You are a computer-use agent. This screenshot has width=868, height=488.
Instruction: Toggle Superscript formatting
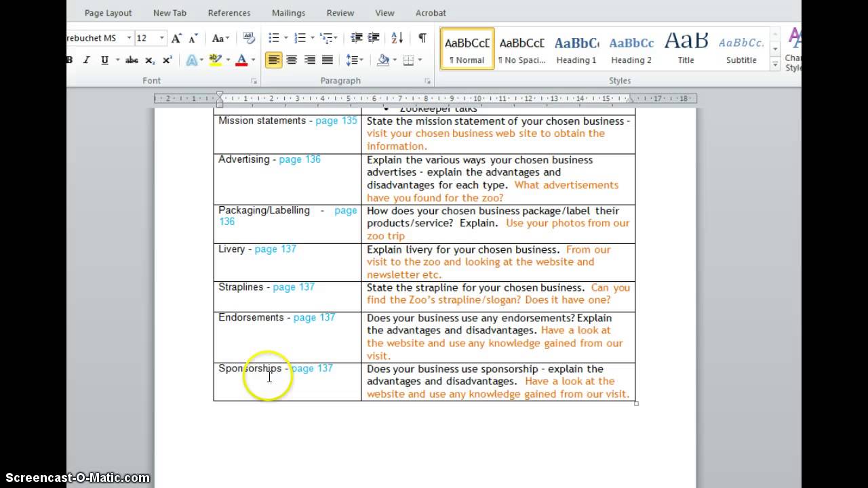click(167, 60)
